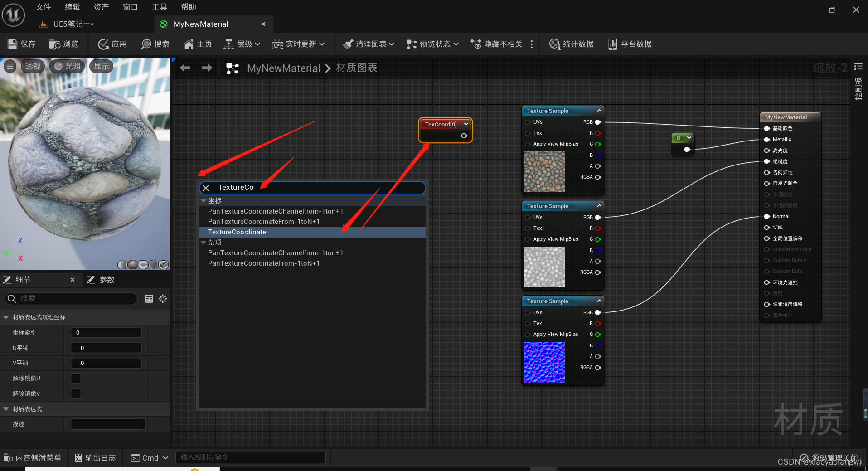
Task: Select sphere preview shape
Action: click(133, 265)
